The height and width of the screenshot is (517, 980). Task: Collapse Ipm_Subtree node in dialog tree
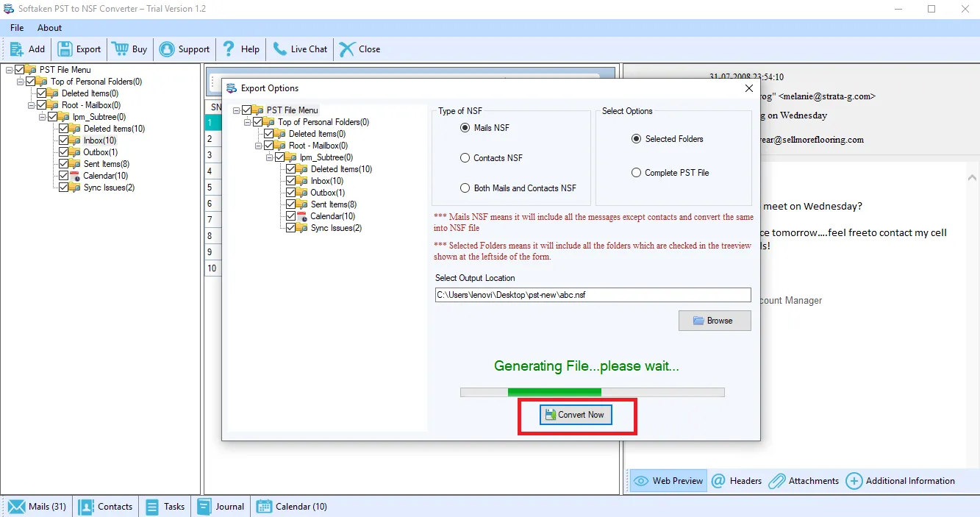269,157
